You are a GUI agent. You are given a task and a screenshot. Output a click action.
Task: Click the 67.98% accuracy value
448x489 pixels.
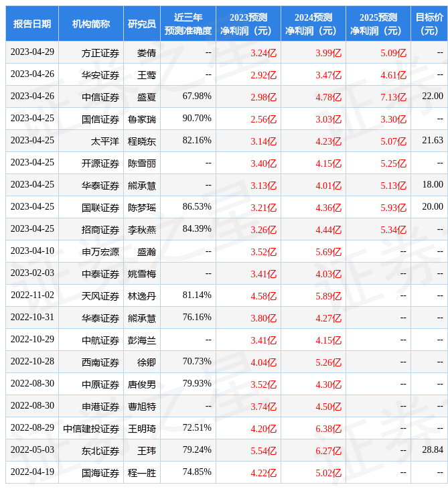pos(197,96)
